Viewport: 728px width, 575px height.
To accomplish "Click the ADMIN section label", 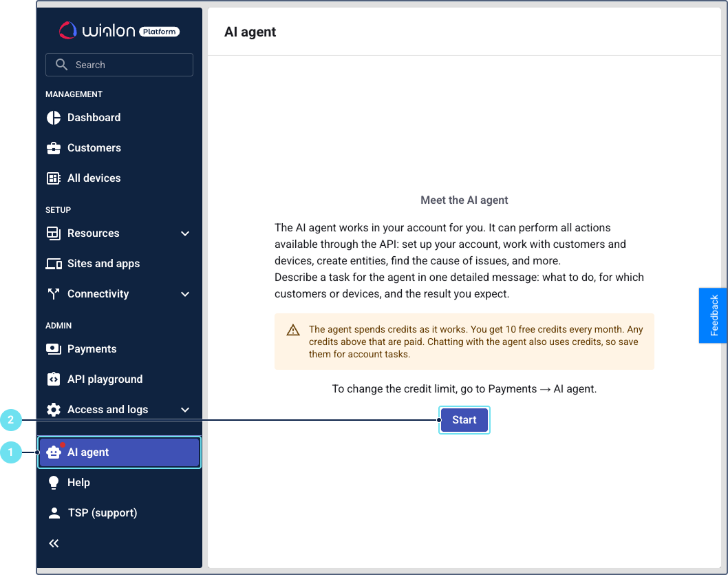I will tap(58, 326).
